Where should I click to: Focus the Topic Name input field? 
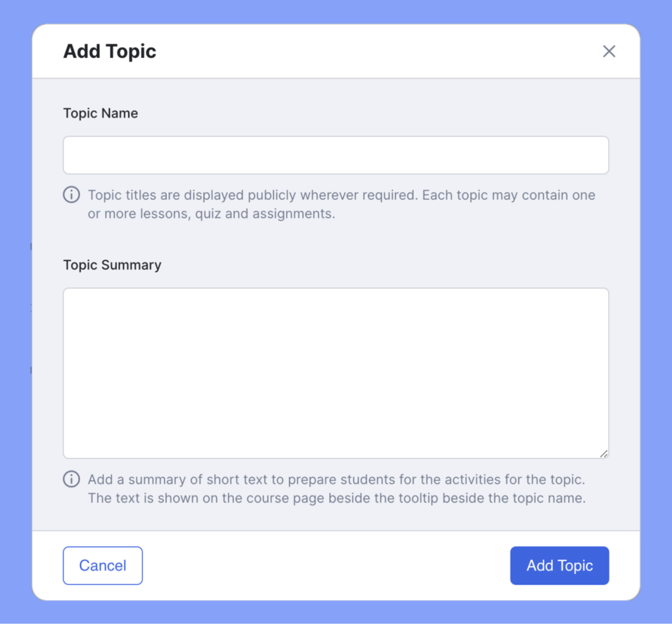(336, 155)
